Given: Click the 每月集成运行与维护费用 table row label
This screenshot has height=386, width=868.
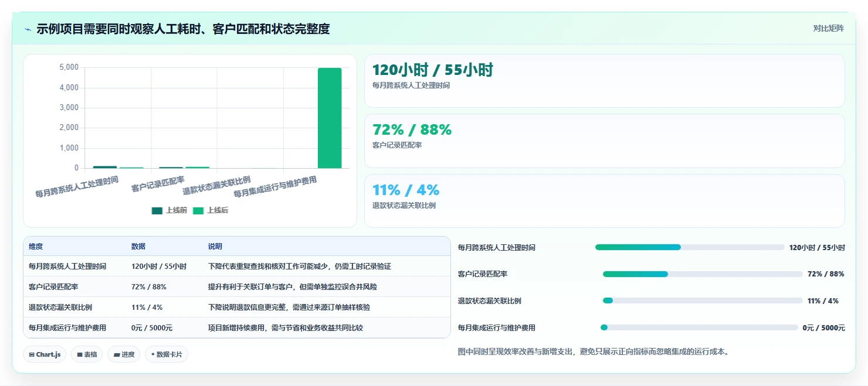Looking at the screenshot, I should pyautogui.click(x=67, y=328).
